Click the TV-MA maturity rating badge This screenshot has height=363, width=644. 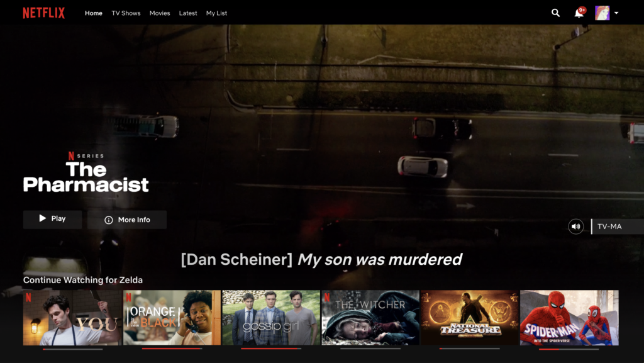click(x=618, y=226)
